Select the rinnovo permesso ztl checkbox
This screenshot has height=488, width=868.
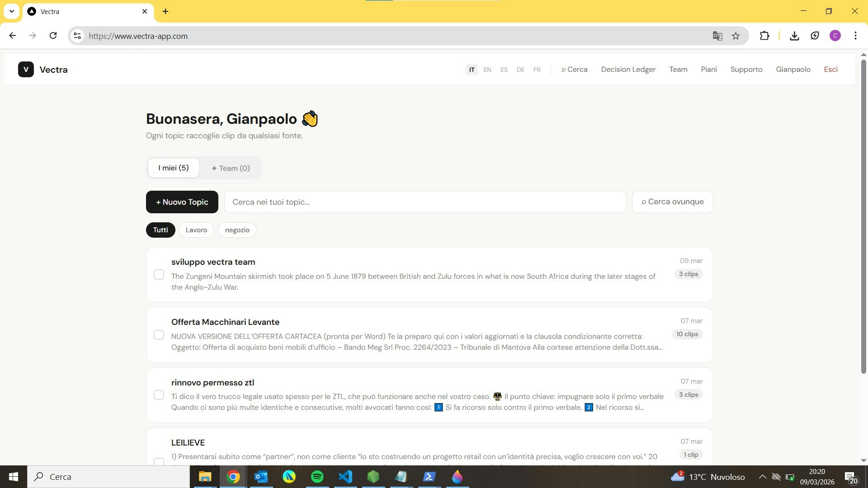pyautogui.click(x=159, y=395)
